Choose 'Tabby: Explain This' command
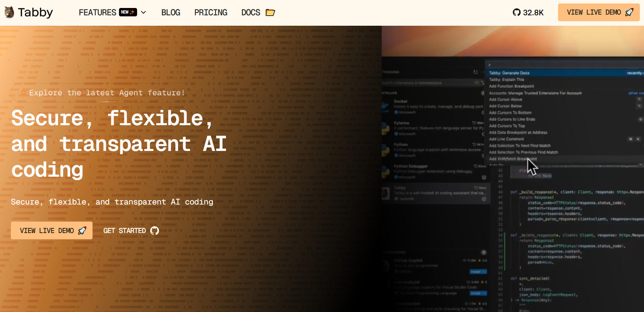Image resolution: width=644 pixels, height=312 pixels. click(506, 80)
